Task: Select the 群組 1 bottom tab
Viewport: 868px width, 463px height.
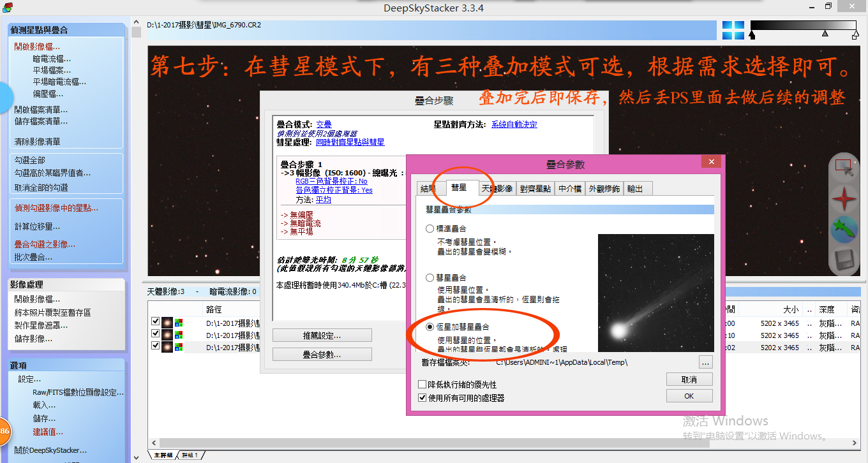Action: click(190, 455)
